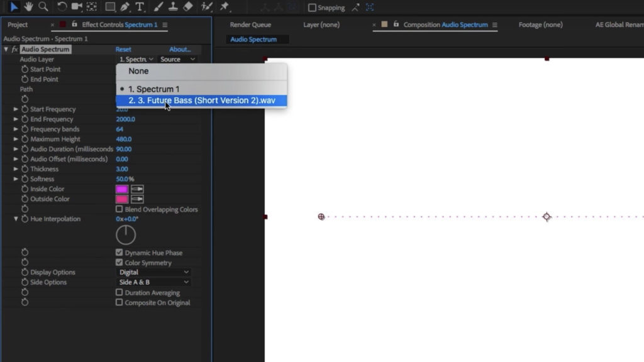Open the Inside Color swatch
Image resolution: width=644 pixels, height=362 pixels.
(122, 189)
